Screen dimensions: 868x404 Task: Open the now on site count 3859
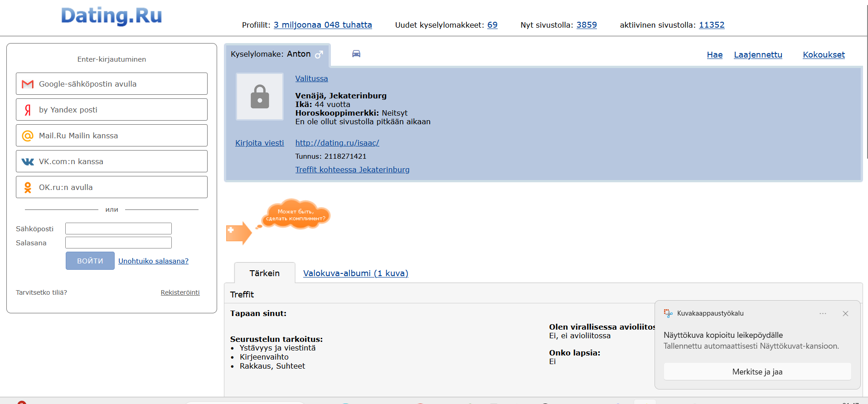(587, 25)
